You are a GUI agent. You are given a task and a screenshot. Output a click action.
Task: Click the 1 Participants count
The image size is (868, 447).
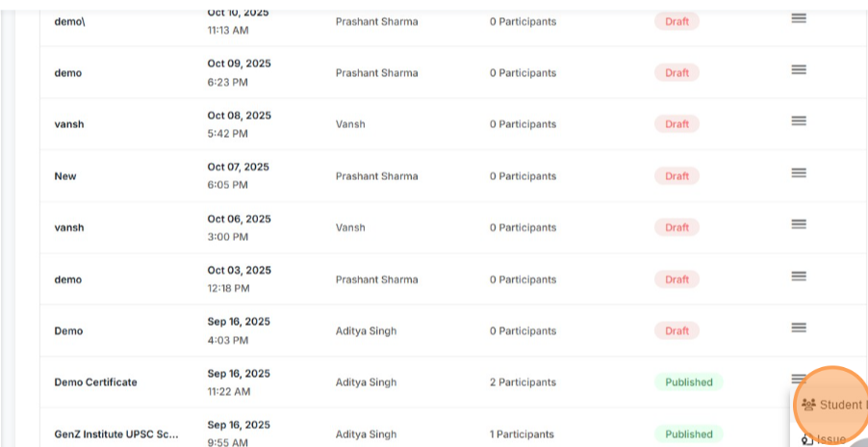tap(522, 434)
